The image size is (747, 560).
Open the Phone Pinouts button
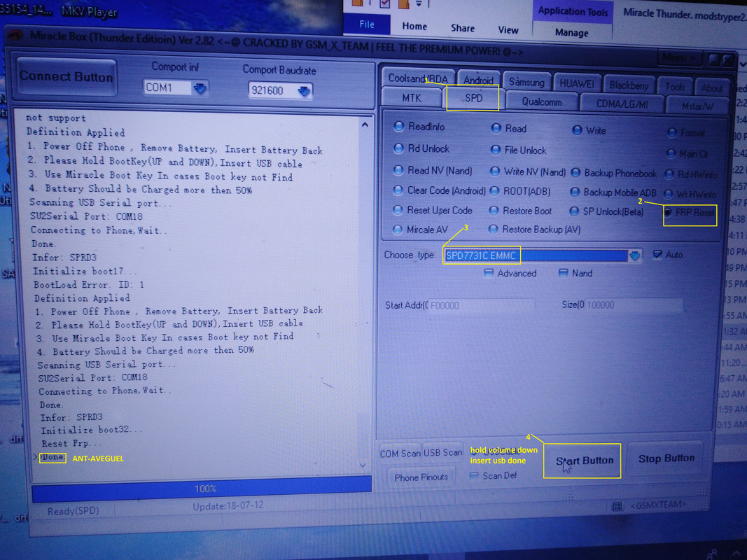(421, 477)
